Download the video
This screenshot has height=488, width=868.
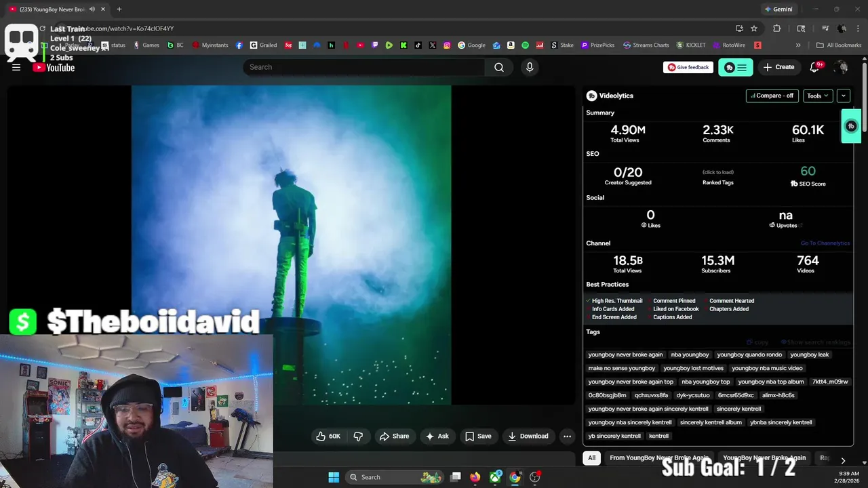point(528,436)
